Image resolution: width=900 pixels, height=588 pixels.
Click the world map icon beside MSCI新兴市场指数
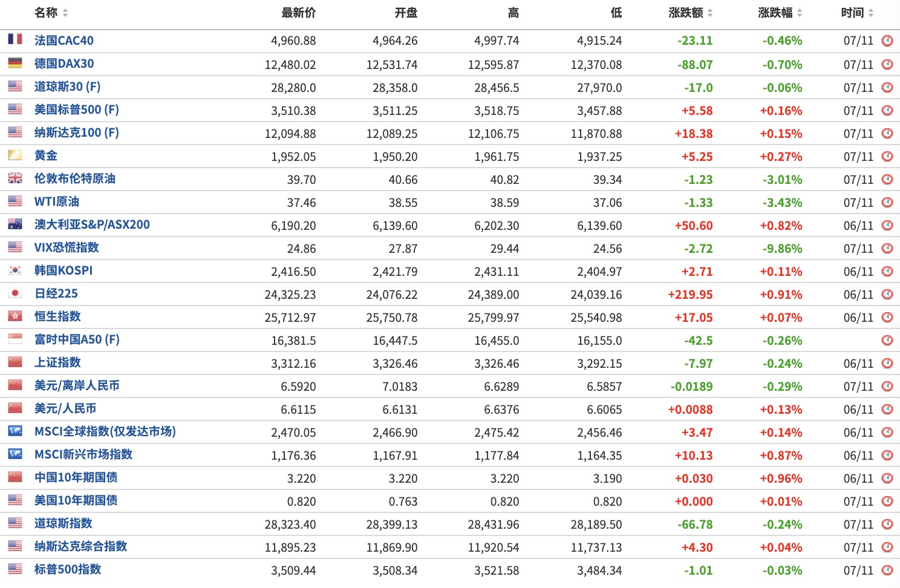15,453
